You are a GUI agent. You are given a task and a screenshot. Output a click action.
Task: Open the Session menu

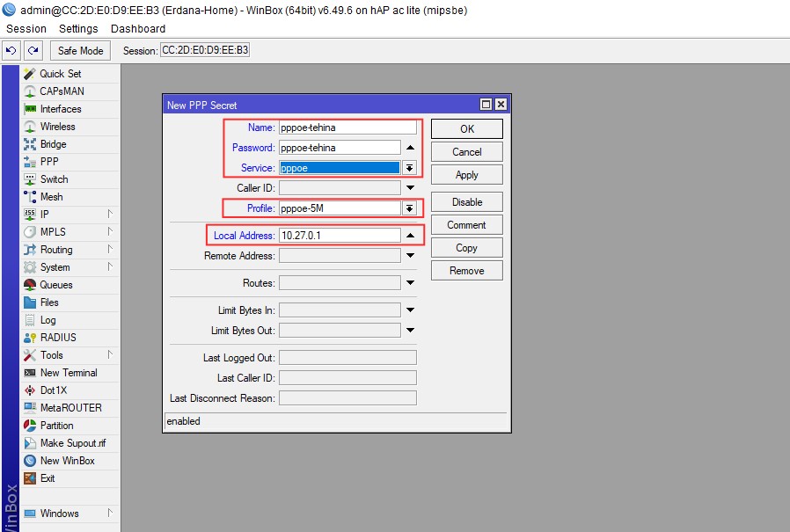pos(26,29)
